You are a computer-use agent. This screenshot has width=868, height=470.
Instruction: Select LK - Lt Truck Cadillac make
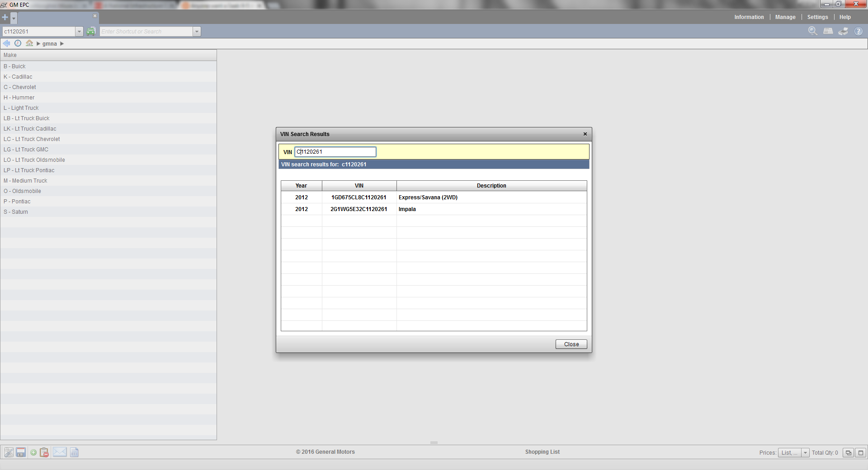tap(108, 129)
